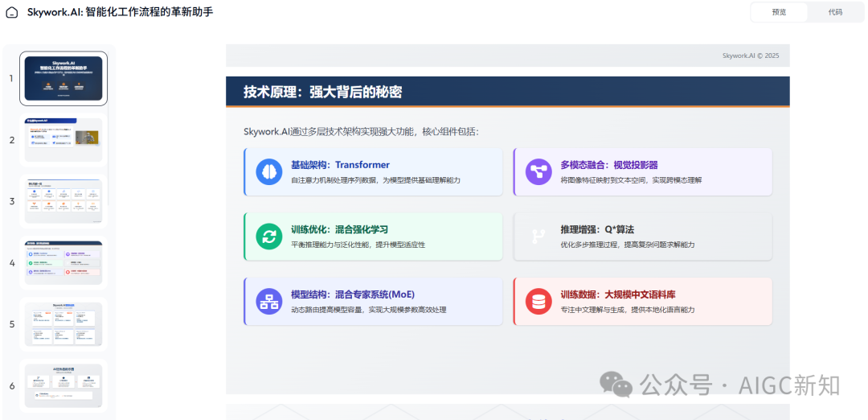Click the slide title 技术原理：强大背后的秘密
The image size is (868, 420).
pos(323,92)
